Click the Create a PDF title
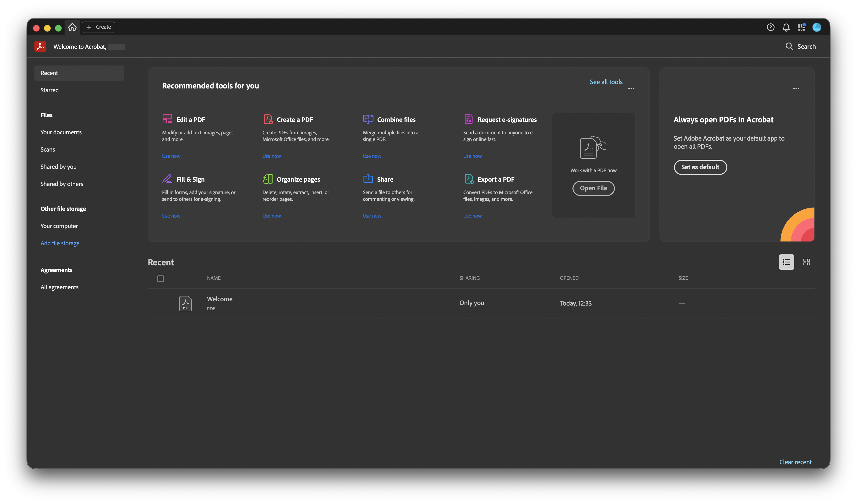The image size is (857, 504). tap(295, 120)
